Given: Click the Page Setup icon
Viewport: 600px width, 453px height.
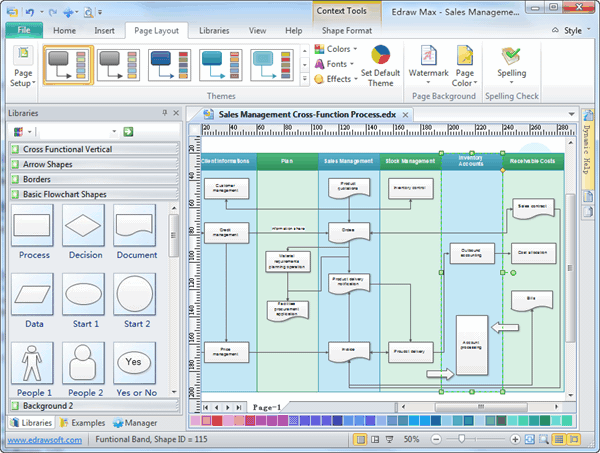Looking at the screenshot, I should pos(24,68).
